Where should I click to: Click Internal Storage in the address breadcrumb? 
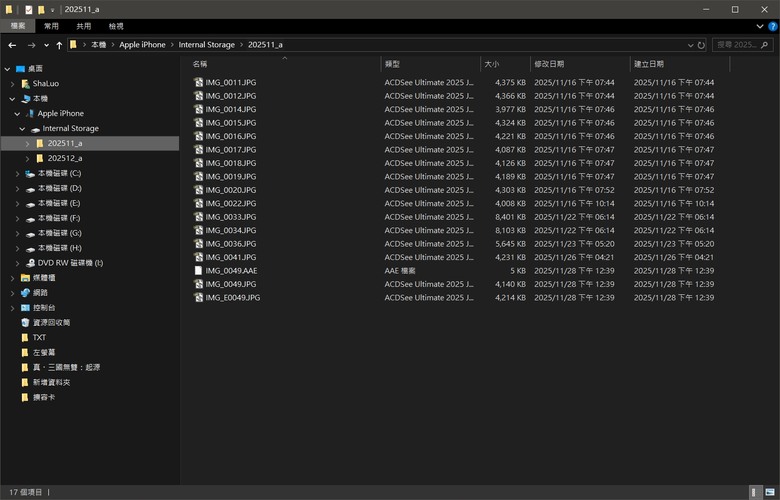pos(206,45)
